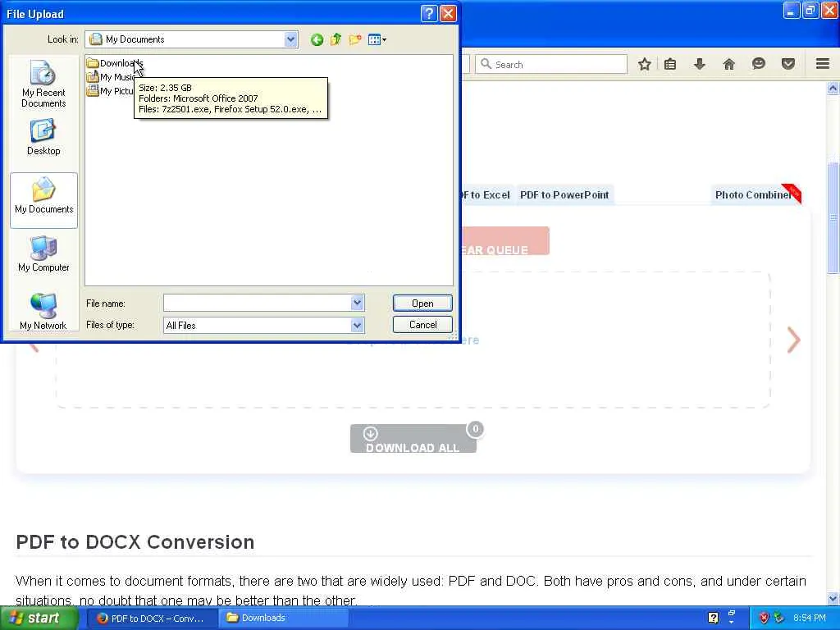The image size is (840, 630).
Task: Open the Firefox hamburger menu
Action: [x=823, y=64]
